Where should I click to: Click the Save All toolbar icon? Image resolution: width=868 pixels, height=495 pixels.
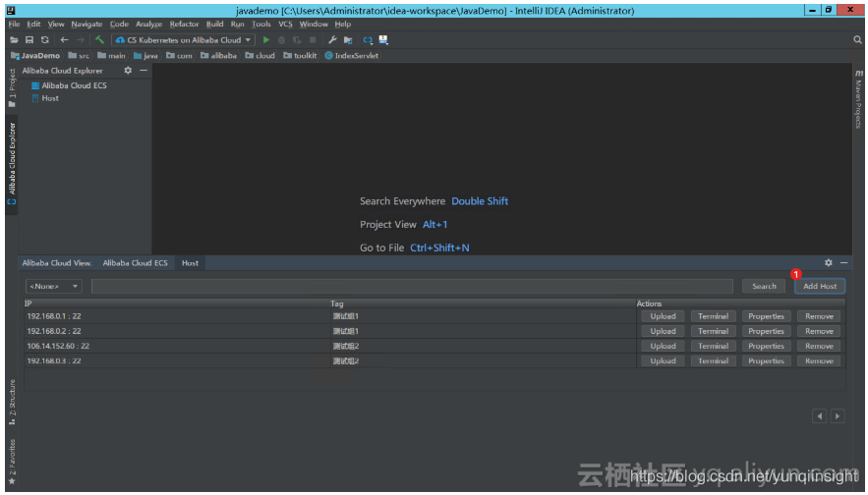pyautogui.click(x=29, y=40)
